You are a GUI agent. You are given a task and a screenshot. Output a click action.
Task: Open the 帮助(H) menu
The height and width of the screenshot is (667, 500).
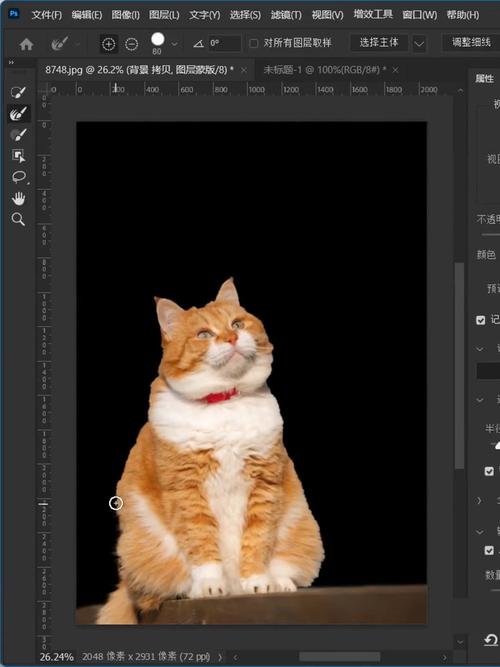tap(463, 15)
